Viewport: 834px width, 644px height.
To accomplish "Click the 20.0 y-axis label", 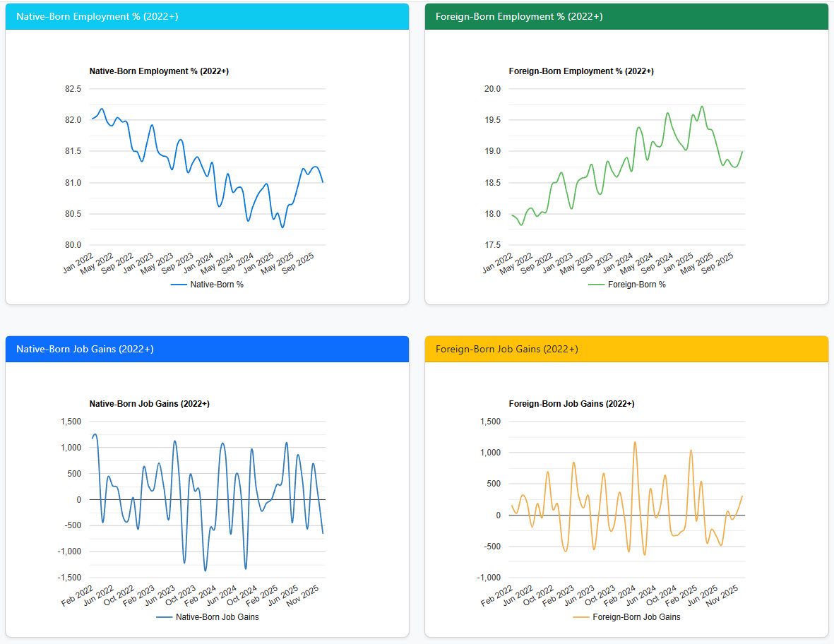I will (492, 89).
